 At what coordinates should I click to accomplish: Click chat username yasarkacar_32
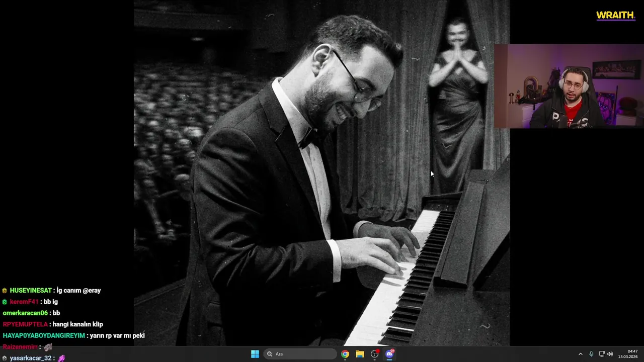click(31, 358)
